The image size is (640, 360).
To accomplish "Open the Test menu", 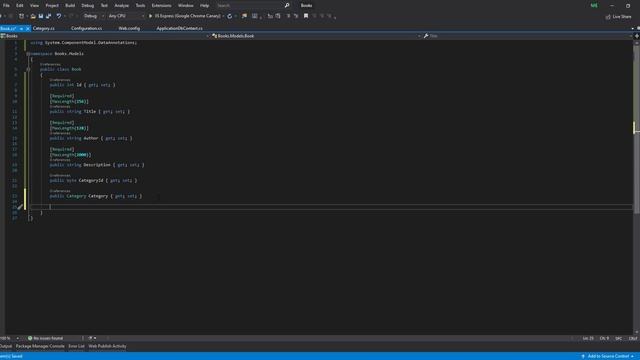I will [104, 6].
